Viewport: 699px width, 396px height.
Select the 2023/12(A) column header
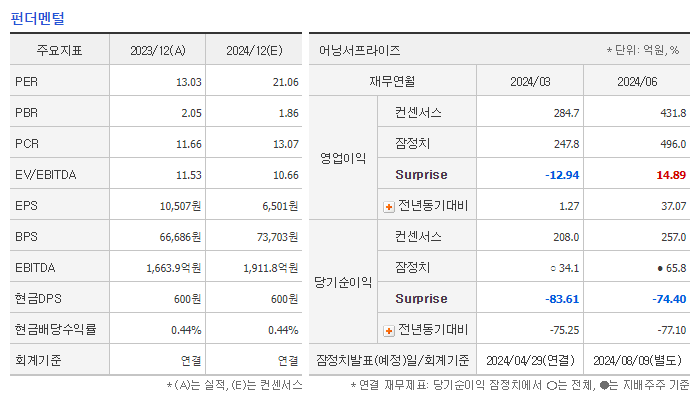158,50
